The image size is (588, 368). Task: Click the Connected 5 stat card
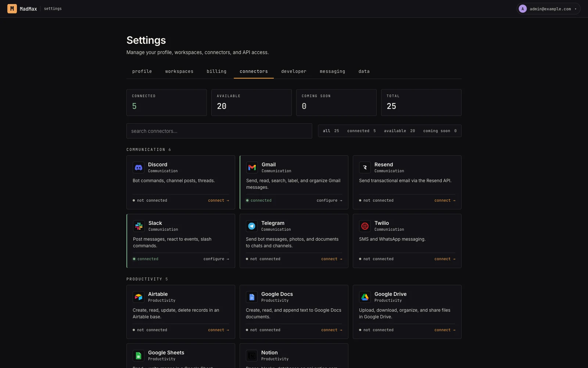click(166, 103)
